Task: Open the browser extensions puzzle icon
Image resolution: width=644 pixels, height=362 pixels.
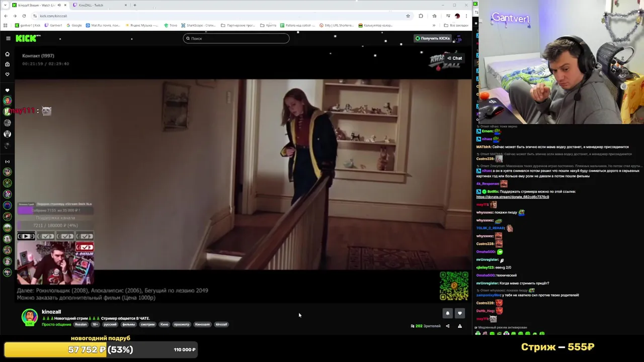Action: 421,16
